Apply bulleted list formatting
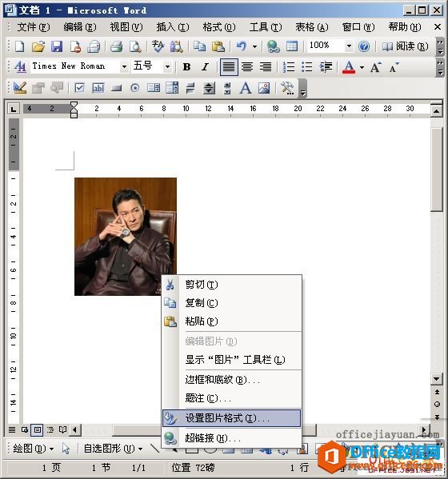 (307, 66)
